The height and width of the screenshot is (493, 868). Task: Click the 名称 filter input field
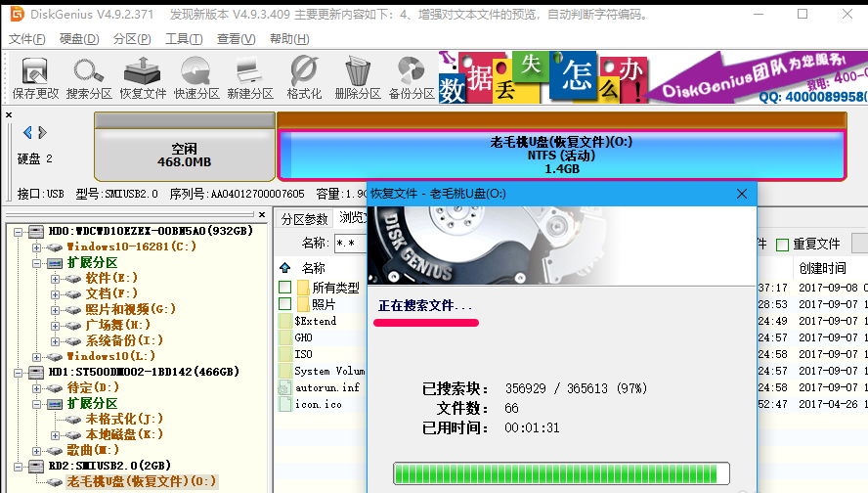pos(351,244)
